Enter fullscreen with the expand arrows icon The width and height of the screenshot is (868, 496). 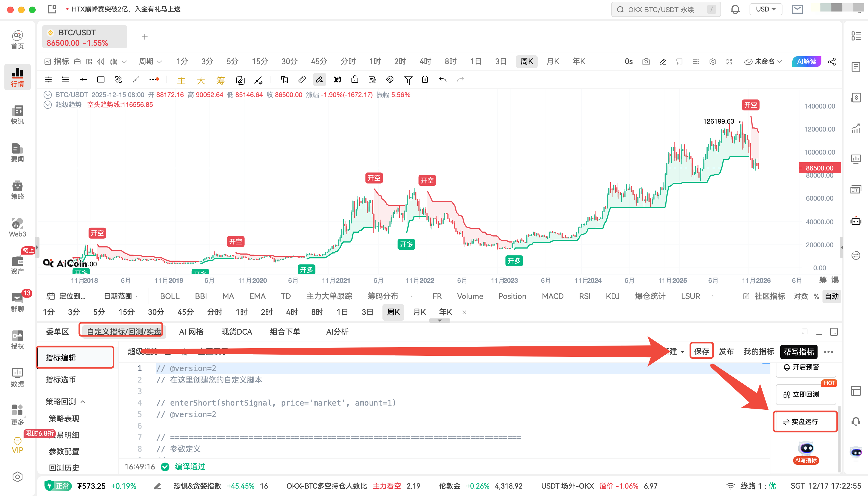[x=729, y=62]
